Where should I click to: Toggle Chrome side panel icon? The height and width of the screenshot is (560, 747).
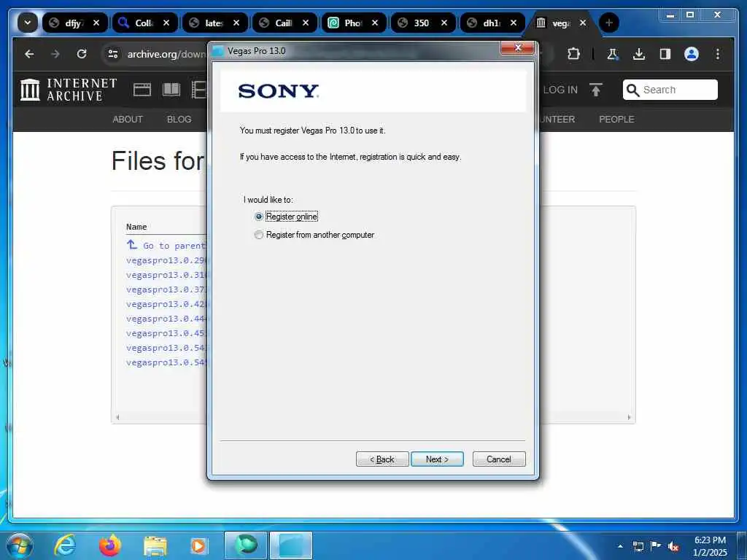[x=665, y=54]
